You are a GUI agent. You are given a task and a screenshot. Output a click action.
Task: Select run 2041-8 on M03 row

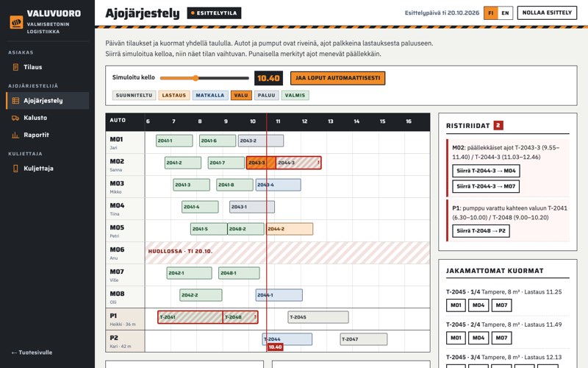click(x=234, y=185)
